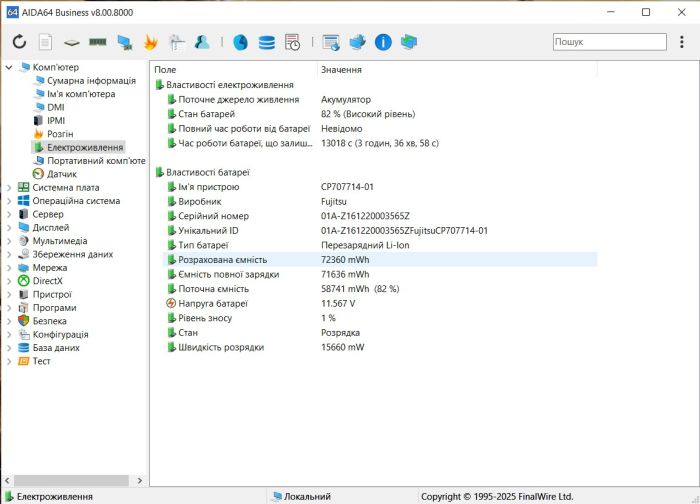Expand the Мережа node chevron
700x504 pixels.
click(x=9, y=268)
